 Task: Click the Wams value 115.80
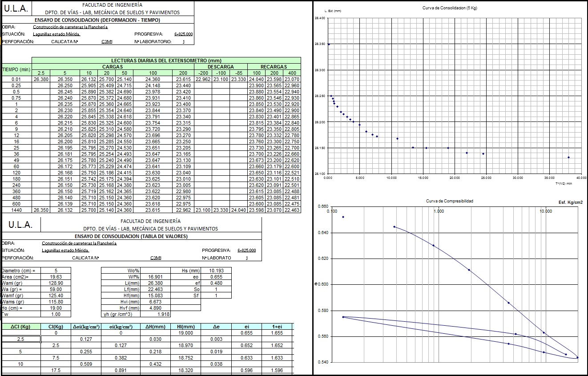point(56,302)
